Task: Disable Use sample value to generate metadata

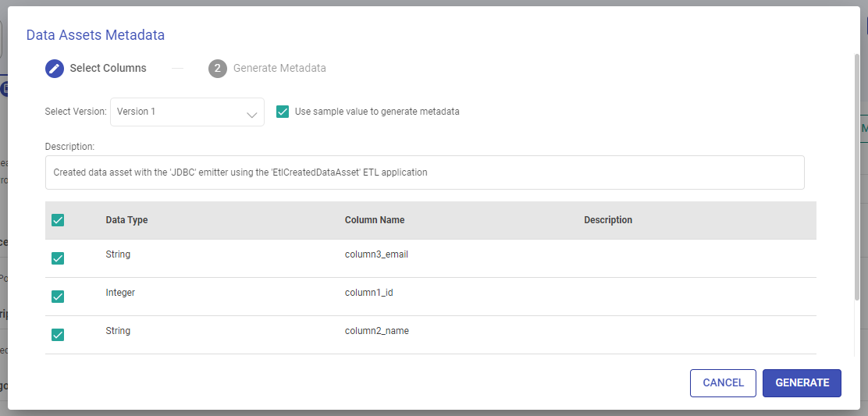Action: point(283,112)
